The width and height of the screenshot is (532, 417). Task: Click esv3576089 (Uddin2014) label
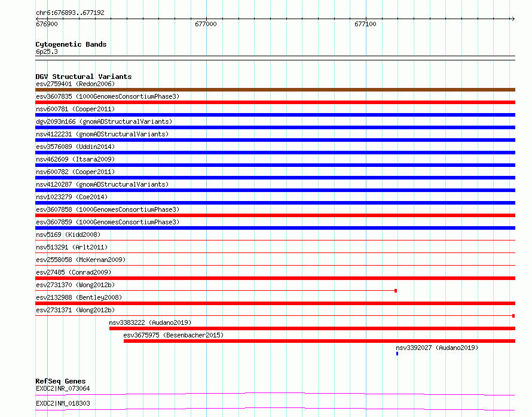[x=75, y=147]
